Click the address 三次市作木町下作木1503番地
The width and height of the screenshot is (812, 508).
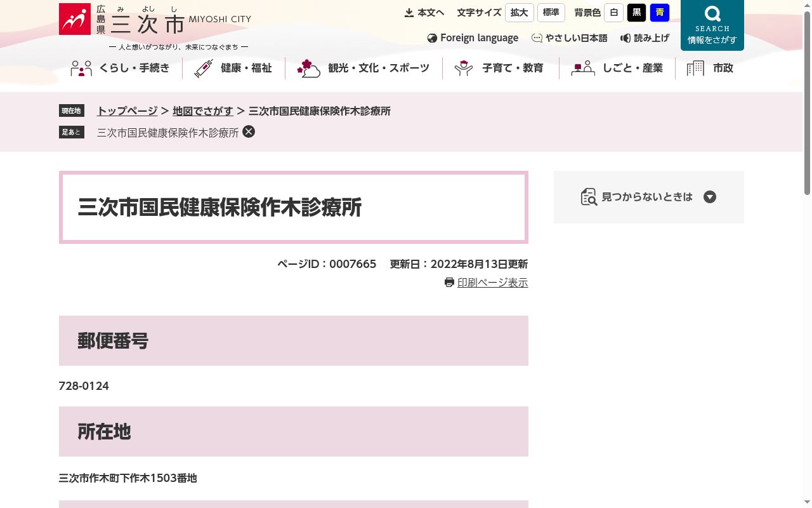point(128,478)
